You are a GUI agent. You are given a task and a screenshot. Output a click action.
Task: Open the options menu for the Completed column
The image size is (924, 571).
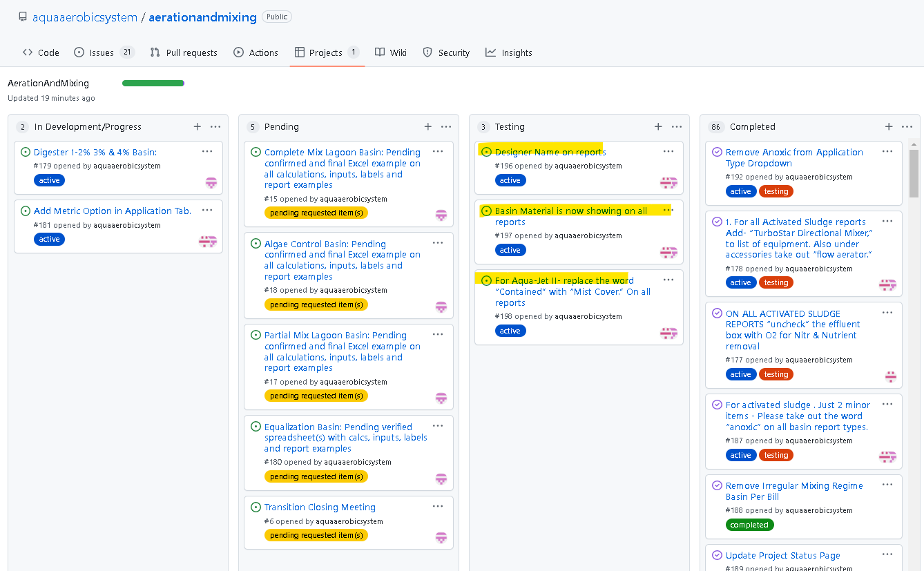click(x=907, y=126)
